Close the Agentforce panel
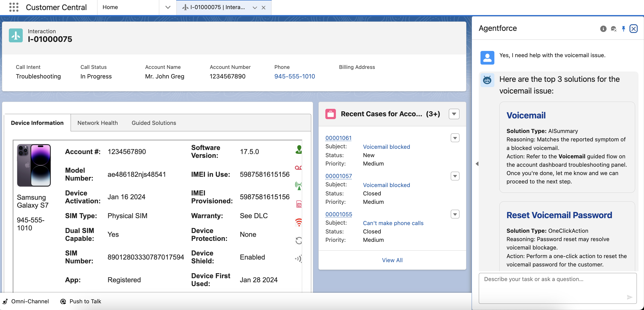644x310 pixels. [633, 29]
